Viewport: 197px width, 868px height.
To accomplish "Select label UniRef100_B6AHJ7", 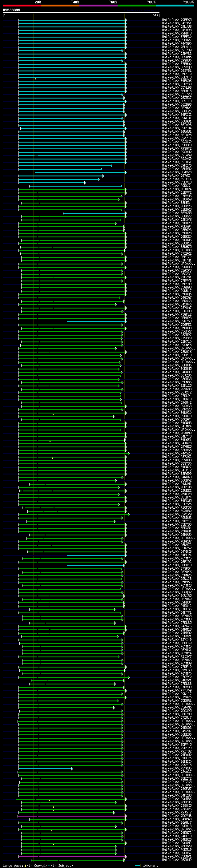I will [x=177, y=822].
